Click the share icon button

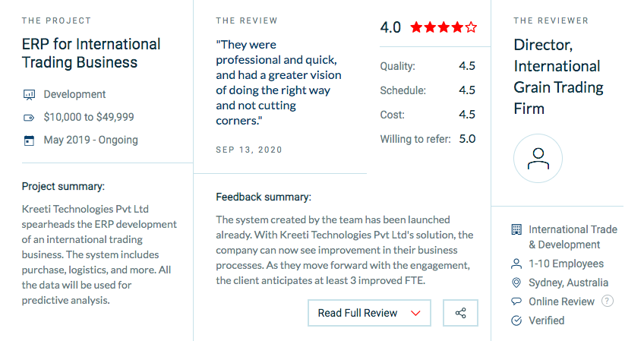pos(460,313)
